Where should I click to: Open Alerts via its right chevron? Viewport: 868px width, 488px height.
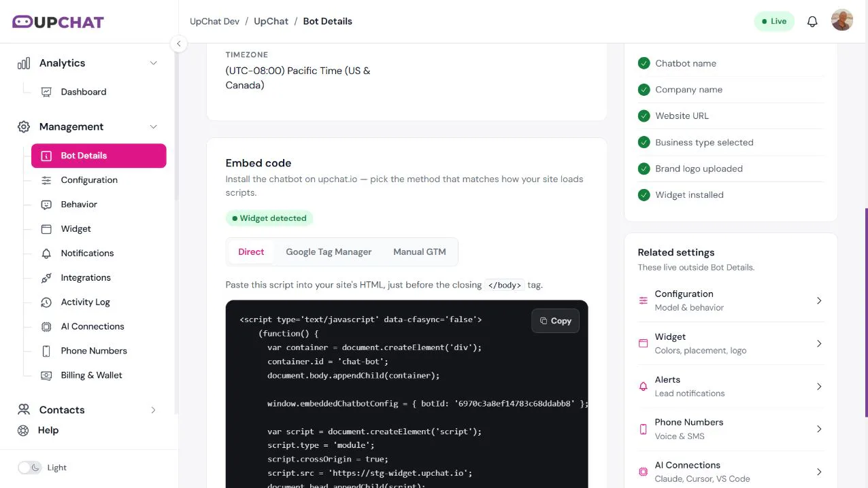coord(819,386)
